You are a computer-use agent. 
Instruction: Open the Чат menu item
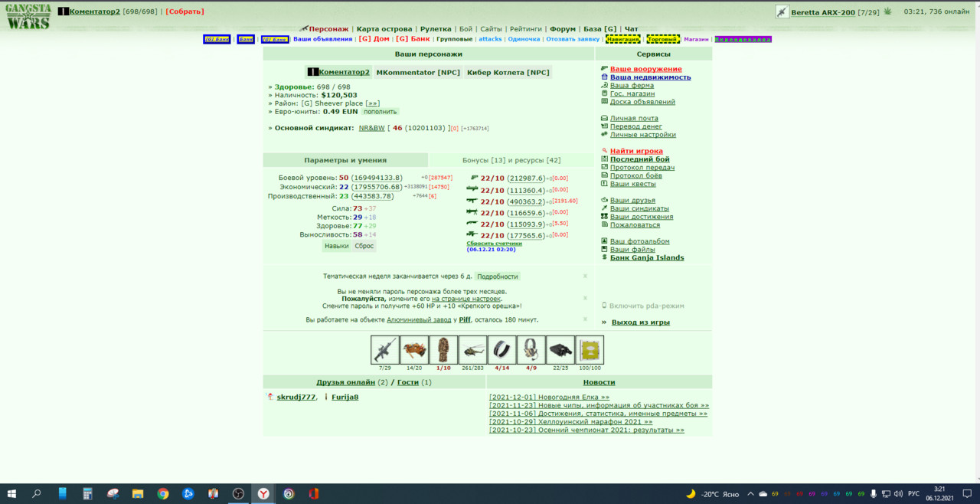point(631,29)
